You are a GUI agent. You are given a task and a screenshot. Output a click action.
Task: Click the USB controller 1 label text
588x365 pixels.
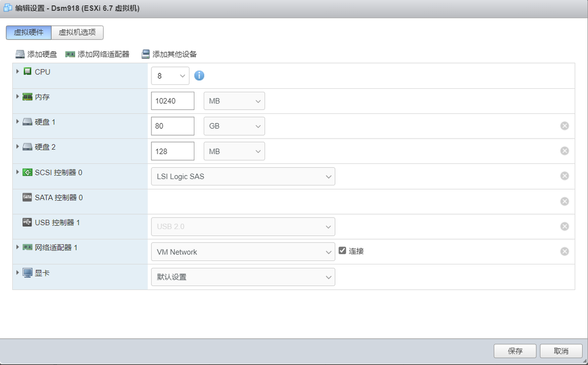coord(57,223)
